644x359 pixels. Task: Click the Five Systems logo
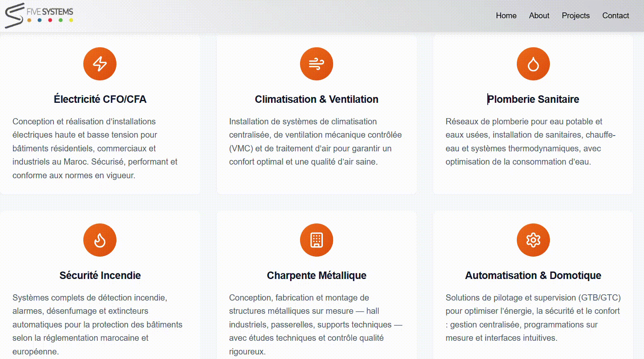[39, 15]
